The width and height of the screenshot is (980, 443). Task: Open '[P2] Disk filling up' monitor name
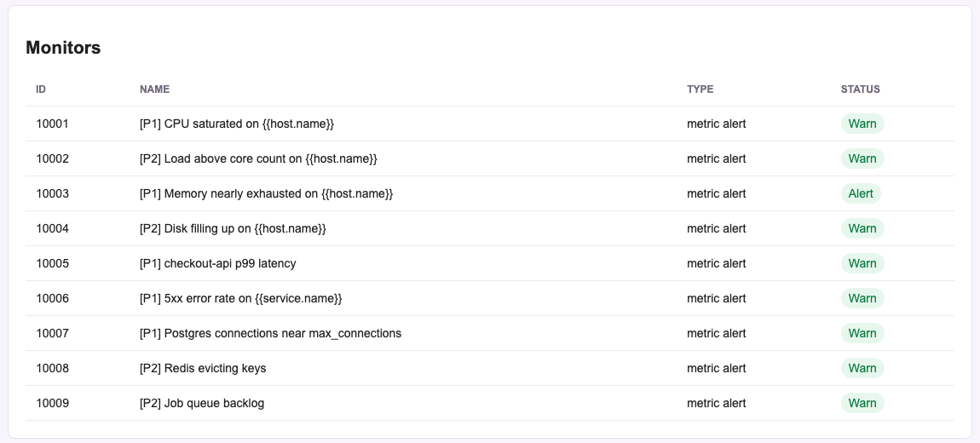pyautogui.click(x=233, y=228)
